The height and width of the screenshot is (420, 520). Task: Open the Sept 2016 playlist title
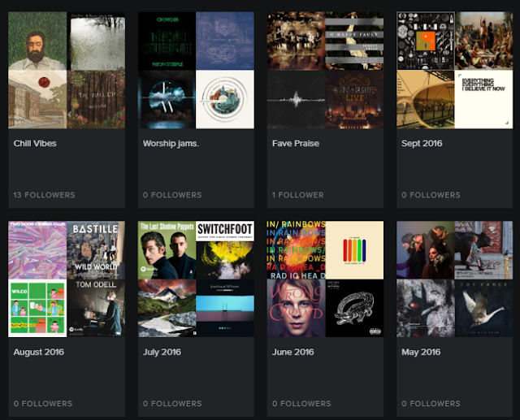tap(422, 144)
